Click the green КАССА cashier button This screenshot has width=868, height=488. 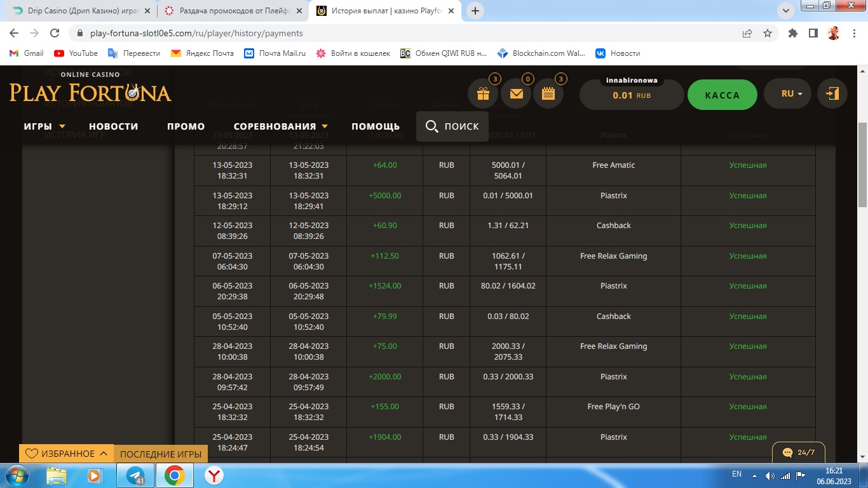(x=722, y=95)
